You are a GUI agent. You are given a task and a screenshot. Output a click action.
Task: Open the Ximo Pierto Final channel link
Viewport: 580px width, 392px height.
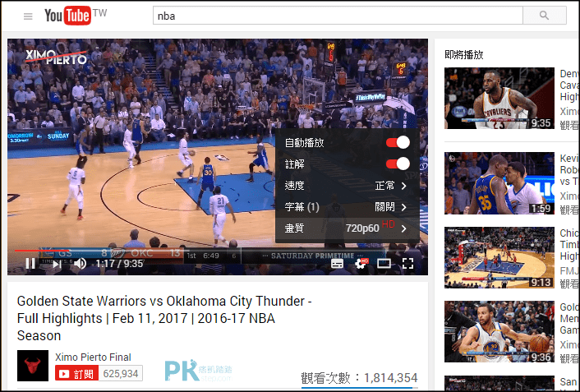(x=93, y=357)
